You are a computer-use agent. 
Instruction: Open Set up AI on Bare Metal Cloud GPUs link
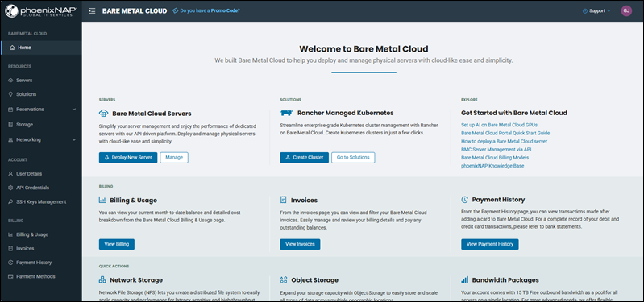(500, 125)
